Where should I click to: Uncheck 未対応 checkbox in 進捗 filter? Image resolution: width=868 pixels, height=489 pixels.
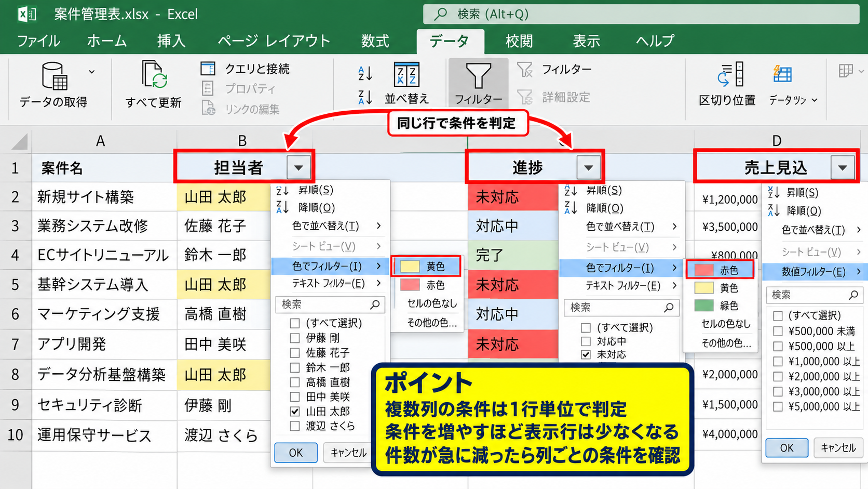(x=586, y=354)
